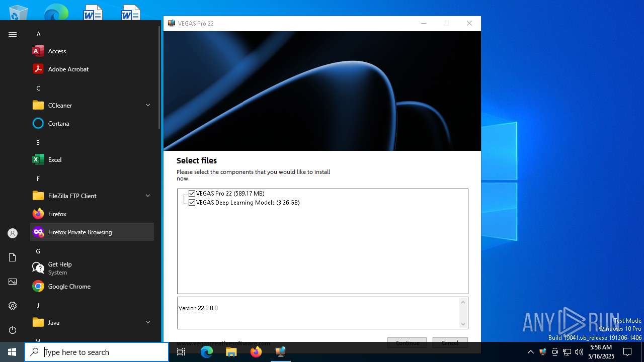644x362 pixels.
Task: Close the VEGAS Pro 22 installer window
Action: (x=469, y=24)
